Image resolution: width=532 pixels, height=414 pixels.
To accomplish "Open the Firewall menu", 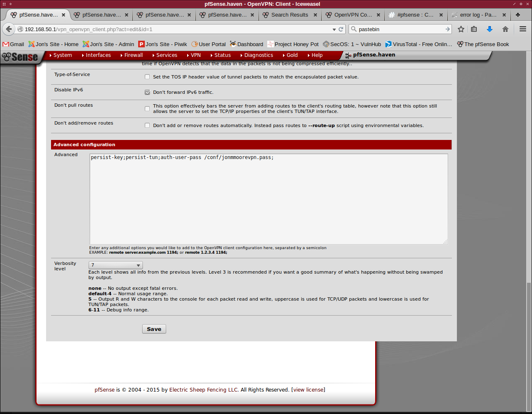I will click(x=131, y=55).
